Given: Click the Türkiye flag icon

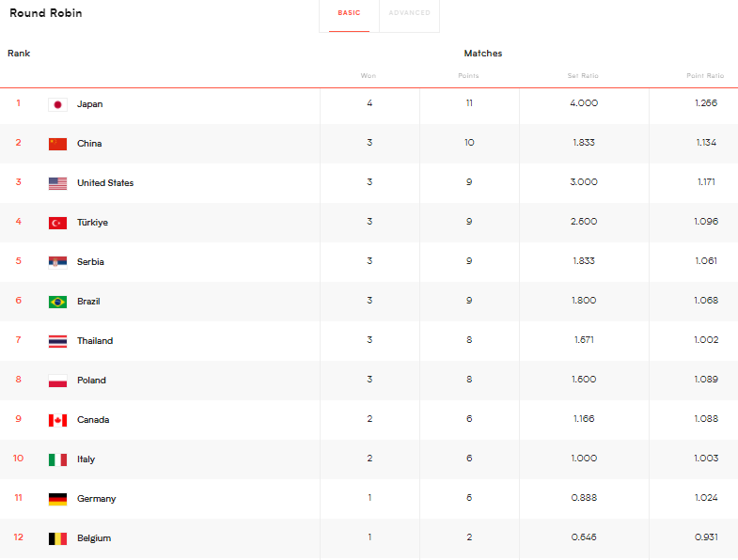Looking at the screenshot, I should point(57,223).
